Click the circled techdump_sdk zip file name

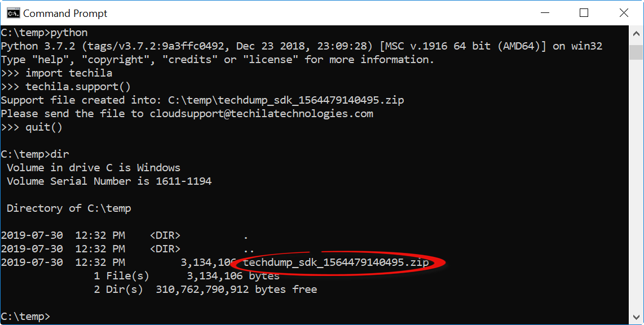click(336, 262)
